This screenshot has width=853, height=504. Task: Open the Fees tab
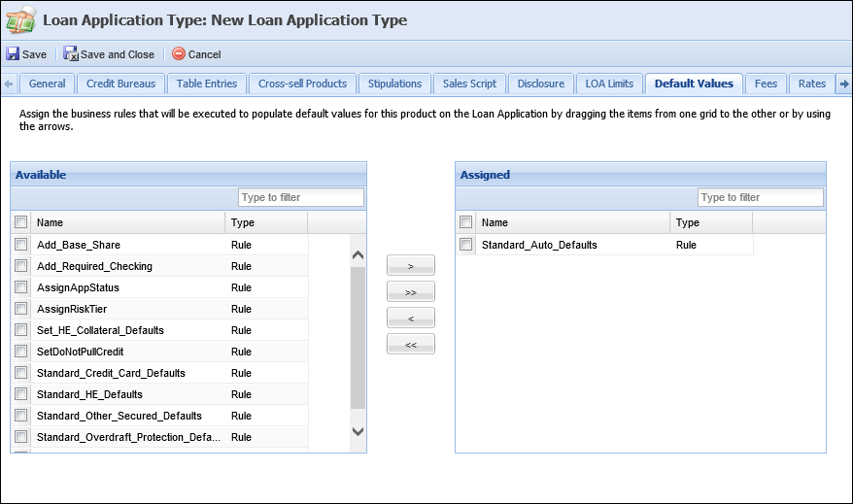[766, 84]
